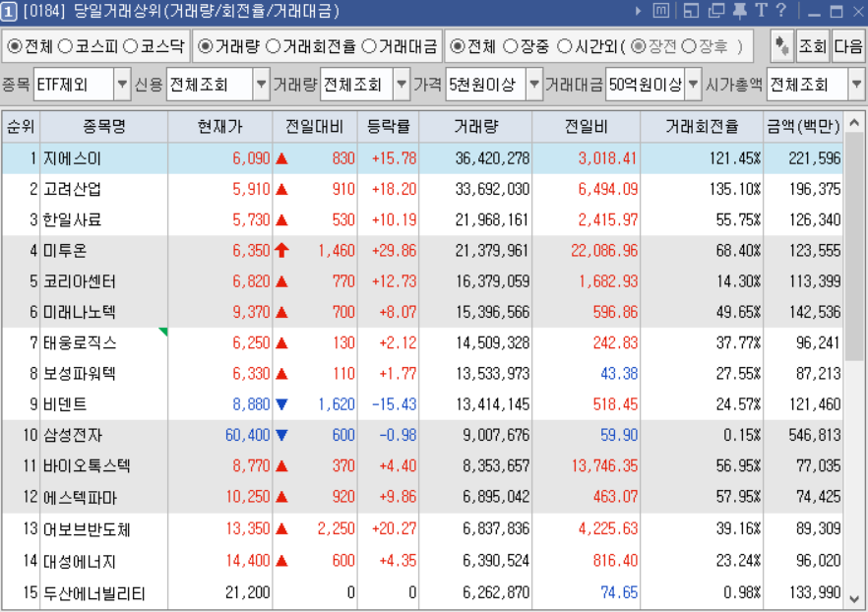Select the 에스텍파마 stock name
The width and height of the screenshot is (868, 612).
pyautogui.click(x=80, y=497)
